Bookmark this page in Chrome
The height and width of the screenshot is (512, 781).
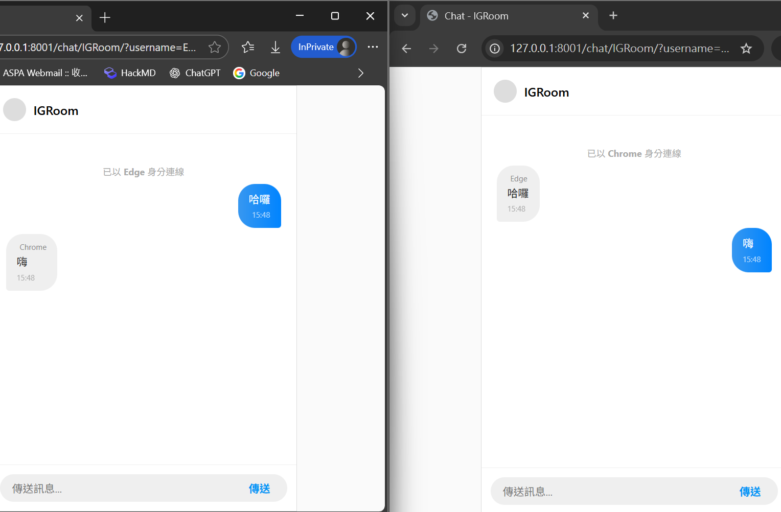pyautogui.click(x=746, y=48)
